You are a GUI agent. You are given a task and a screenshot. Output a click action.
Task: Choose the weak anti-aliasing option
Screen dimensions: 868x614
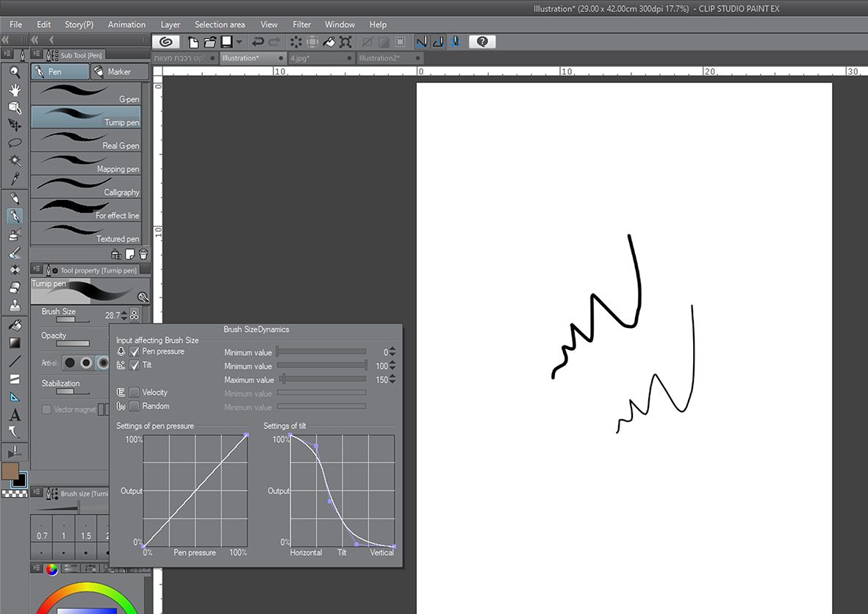[86, 363]
